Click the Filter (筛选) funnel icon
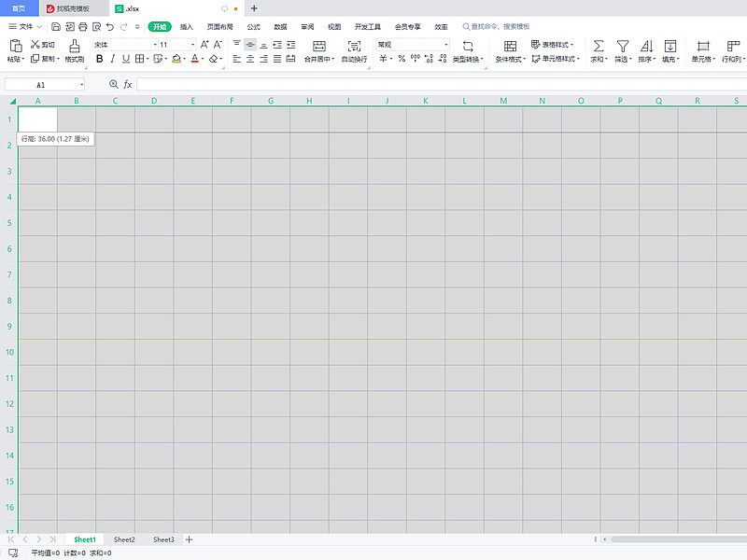 pos(623,46)
